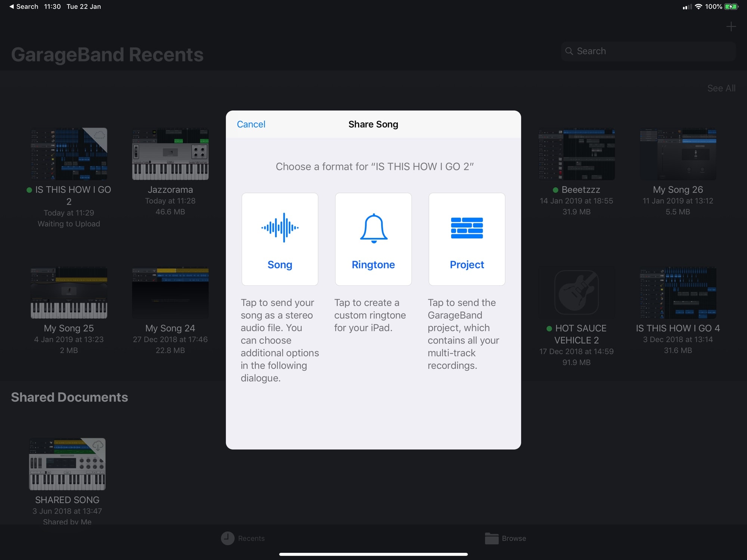Viewport: 747px width, 560px height.
Task: Tap the plus icon to create new song
Action: 731,27
